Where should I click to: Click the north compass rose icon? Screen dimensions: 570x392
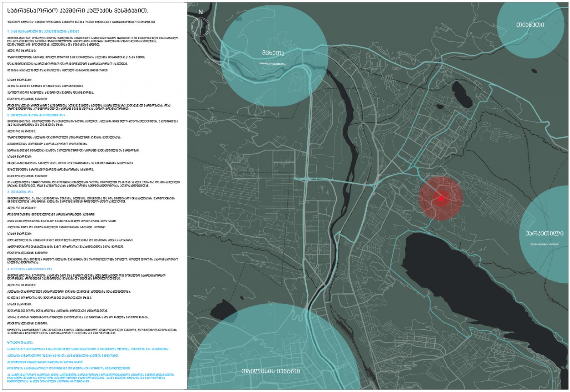pyautogui.click(x=200, y=26)
